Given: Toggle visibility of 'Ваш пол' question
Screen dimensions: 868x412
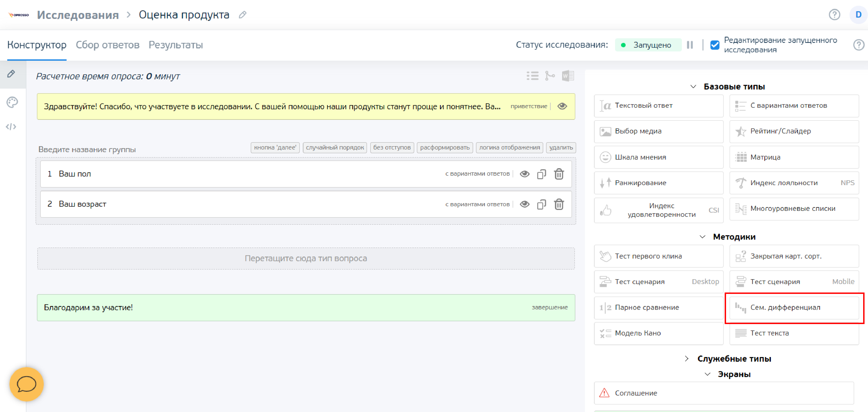Looking at the screenshot, I should point(524,174).
